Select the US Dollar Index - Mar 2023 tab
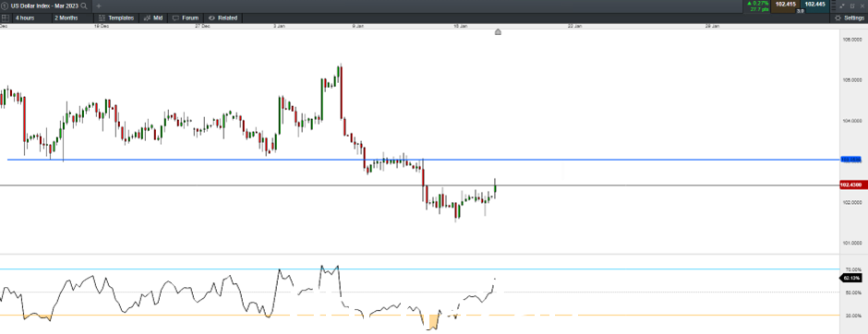Screen dimensions: 868x334 pos(45,6)
